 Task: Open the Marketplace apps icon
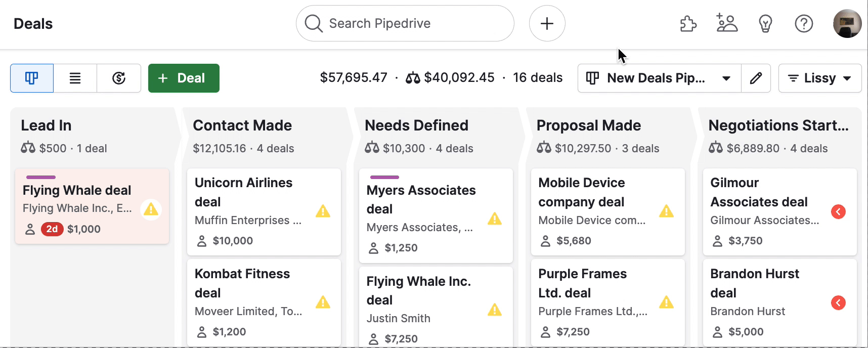[688, 23]
